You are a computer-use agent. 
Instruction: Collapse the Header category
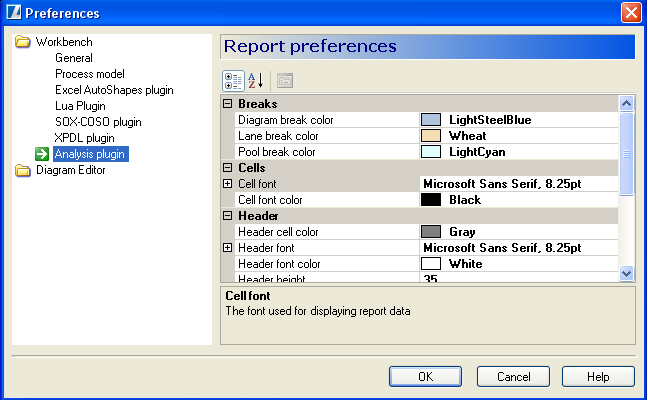point(227,216)
